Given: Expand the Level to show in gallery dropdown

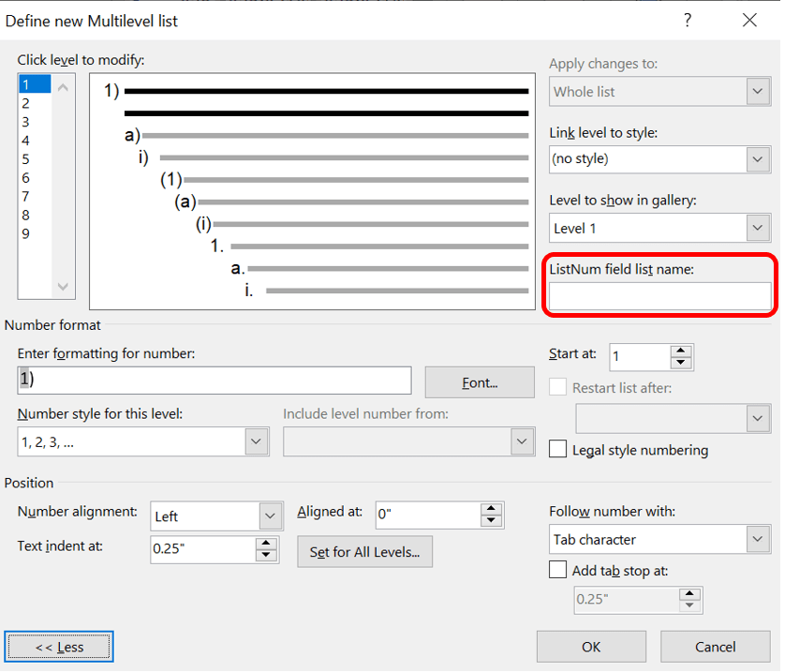Looking at the screenshot, I should coord(758,228).
